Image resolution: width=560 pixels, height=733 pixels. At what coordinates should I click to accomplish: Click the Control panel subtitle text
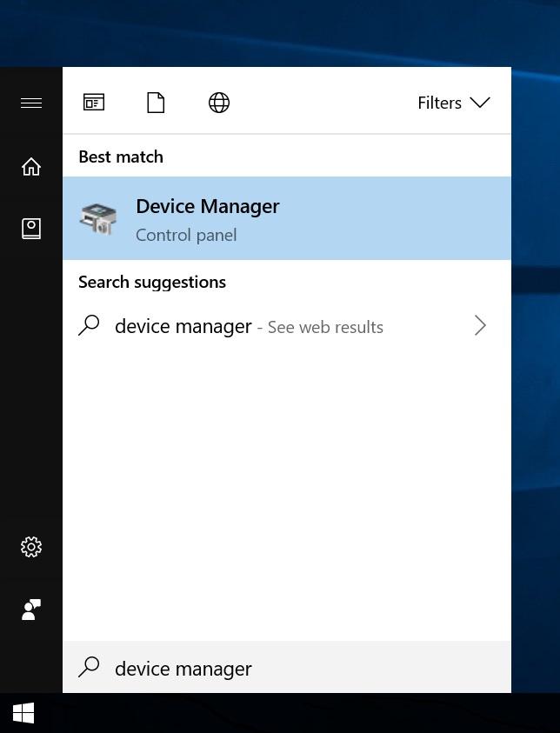coord(186,235)
